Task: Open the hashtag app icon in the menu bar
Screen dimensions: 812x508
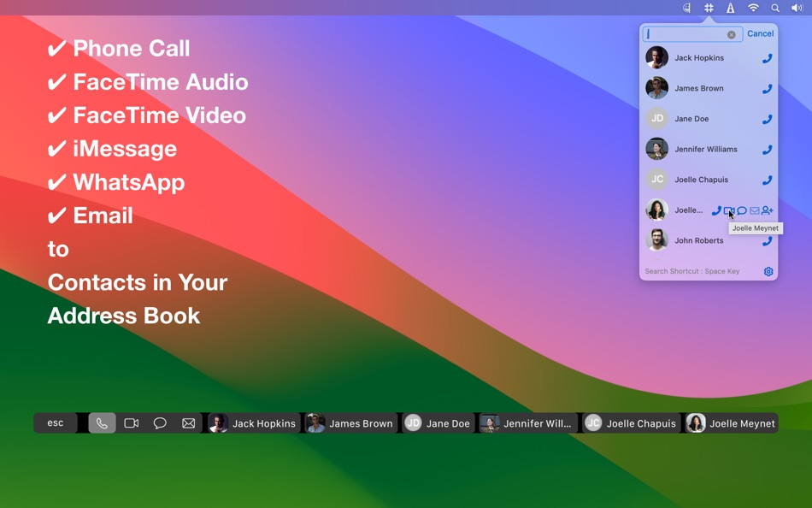Action: pos(709,8)
